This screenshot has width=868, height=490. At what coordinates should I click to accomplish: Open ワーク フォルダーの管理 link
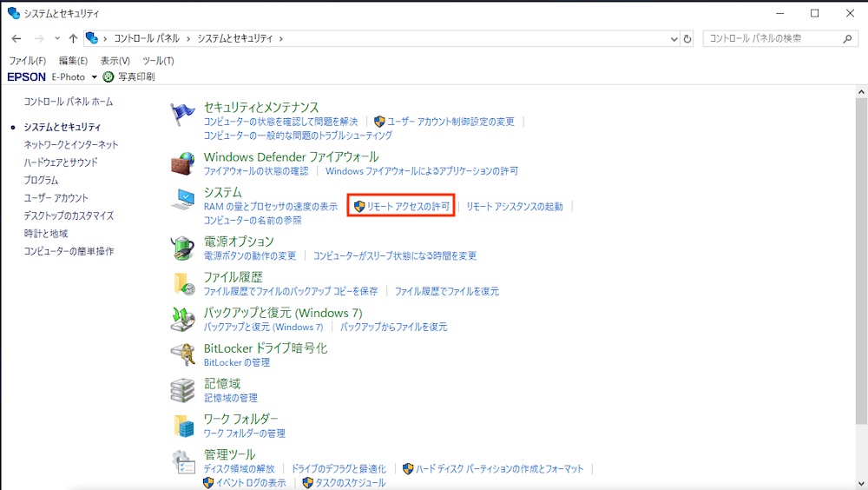point(244,434)
